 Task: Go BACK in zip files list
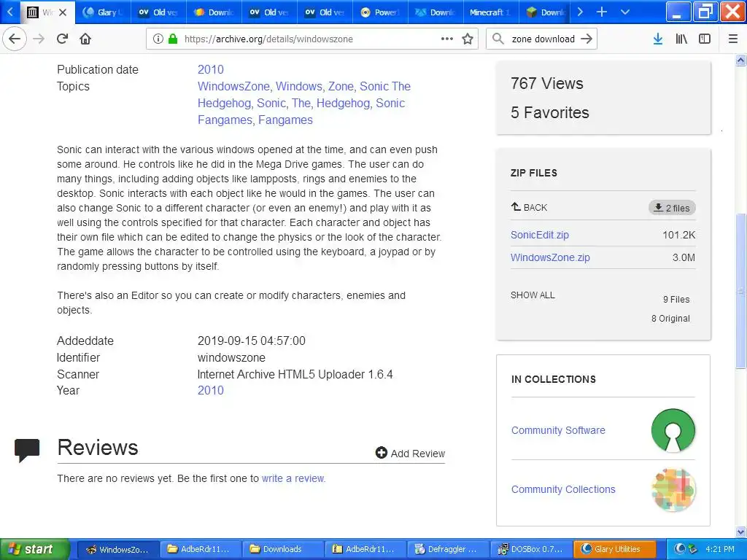coord(529,208)
